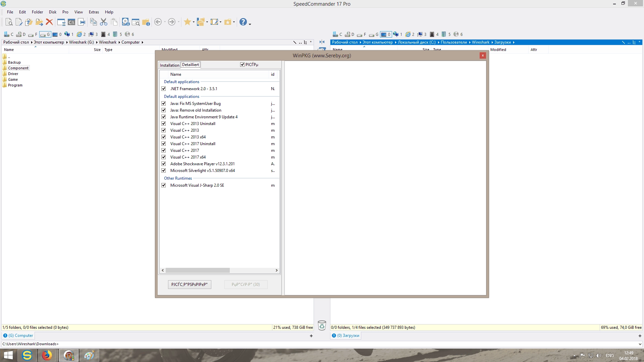Click the right arrow of WinPKG list scrollbar
644x362 pixels.
(276, 270)
